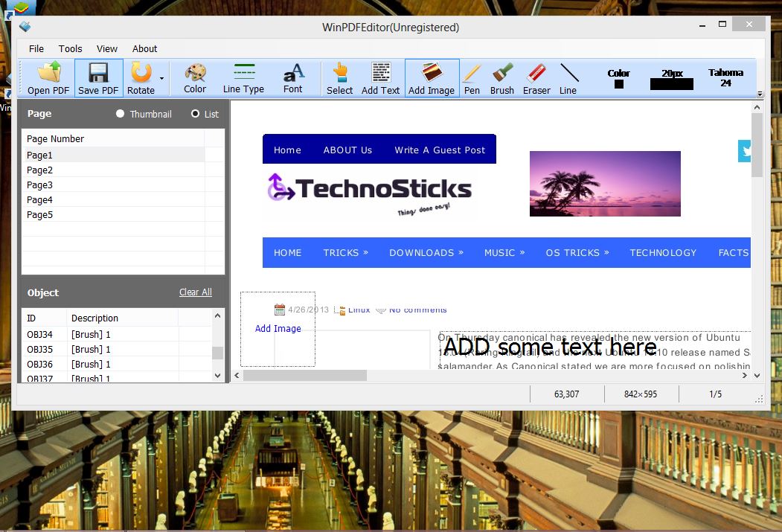
Task: Select the Brush tool
Action: [x=502, y=78]
